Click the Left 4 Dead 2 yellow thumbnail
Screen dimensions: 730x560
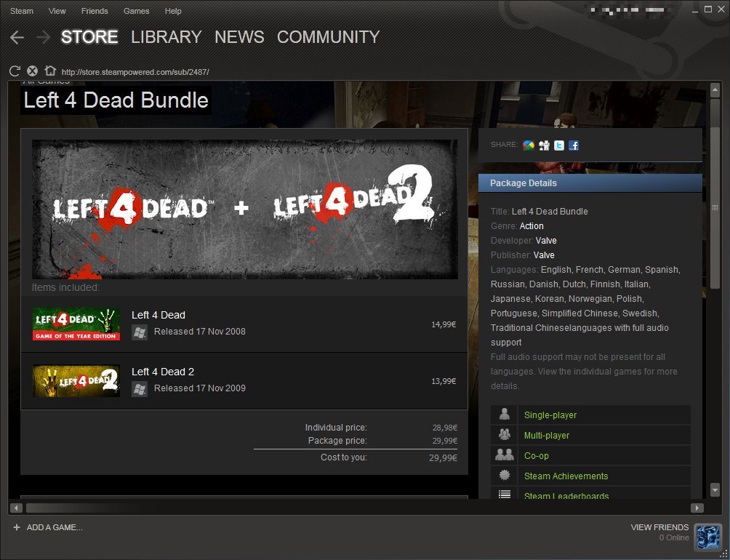coord(76,381)
